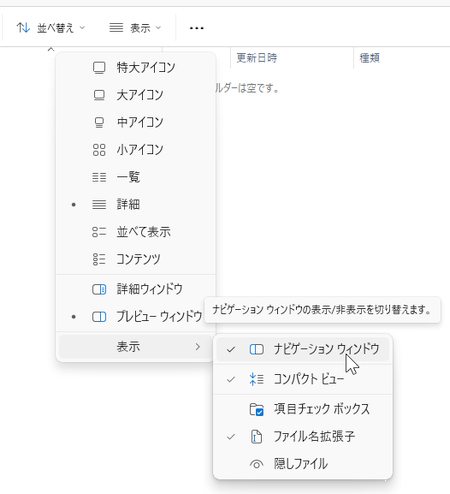This screenshot has width=450, height=494.
Task: Click the 小アイコン four-circles icon
Action: coord(99,150)
